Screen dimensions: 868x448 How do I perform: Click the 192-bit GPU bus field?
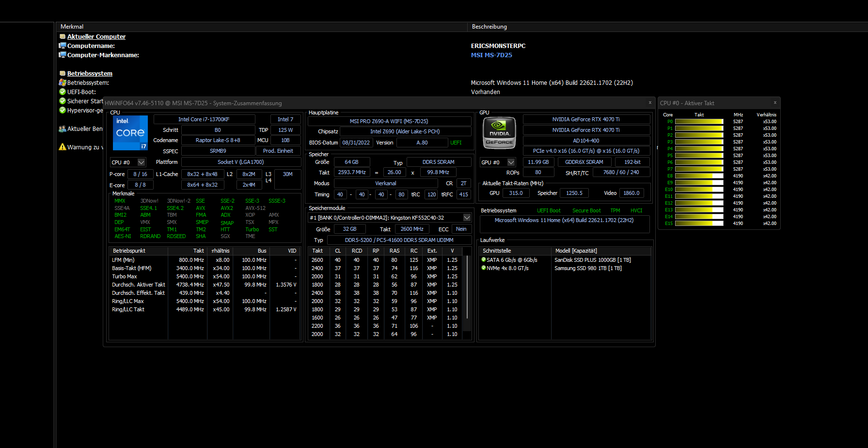tap(632, 162)
